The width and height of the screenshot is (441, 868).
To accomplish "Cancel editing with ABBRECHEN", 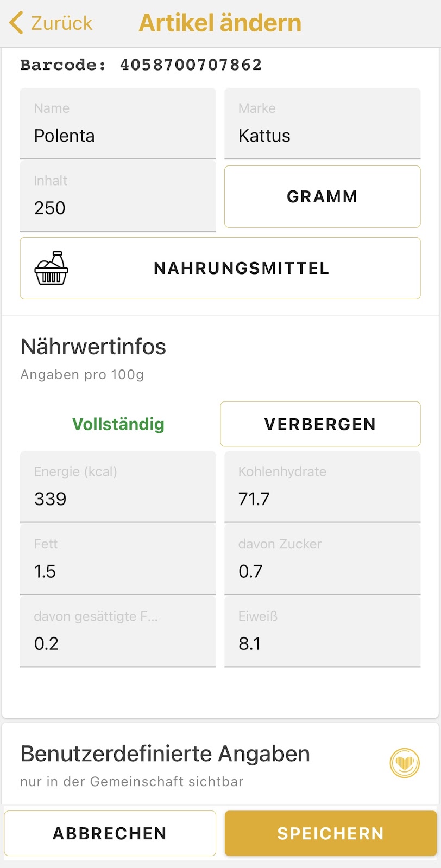I will click(x=110, y=833).
